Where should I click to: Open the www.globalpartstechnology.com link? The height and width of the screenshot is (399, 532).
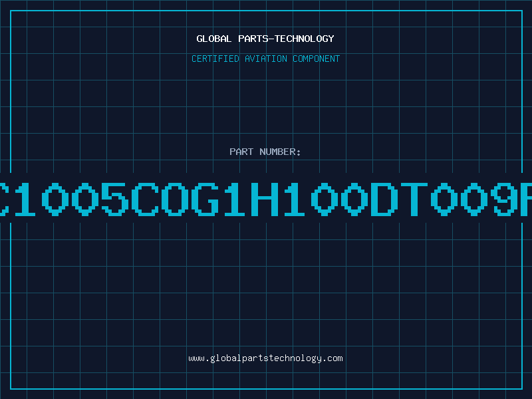(x=265, y=358)
